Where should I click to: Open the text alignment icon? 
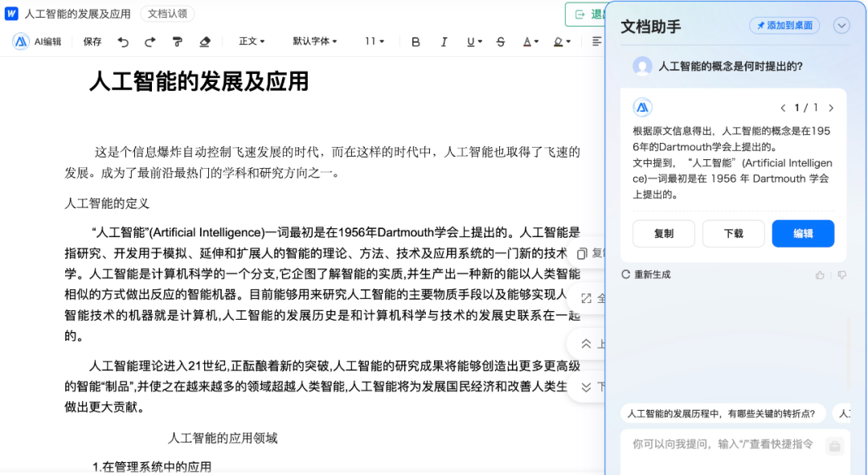pos(596,41)
